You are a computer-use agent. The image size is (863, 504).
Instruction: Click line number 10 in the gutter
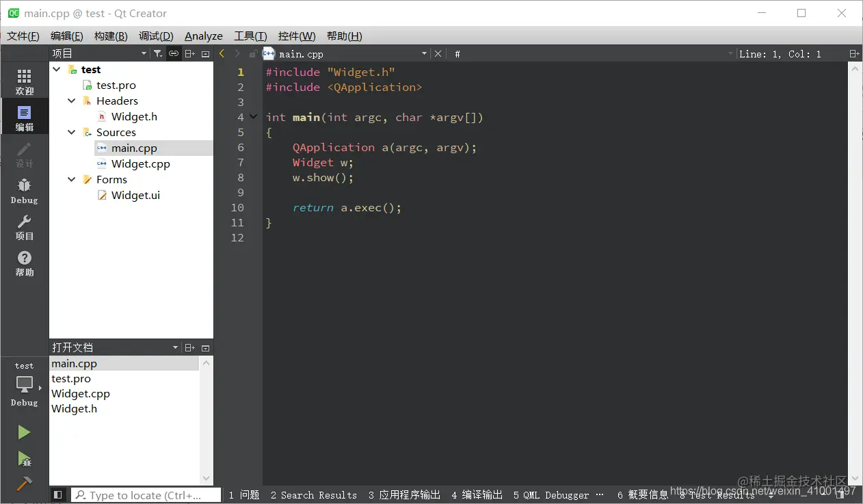[x=237, y=208]
